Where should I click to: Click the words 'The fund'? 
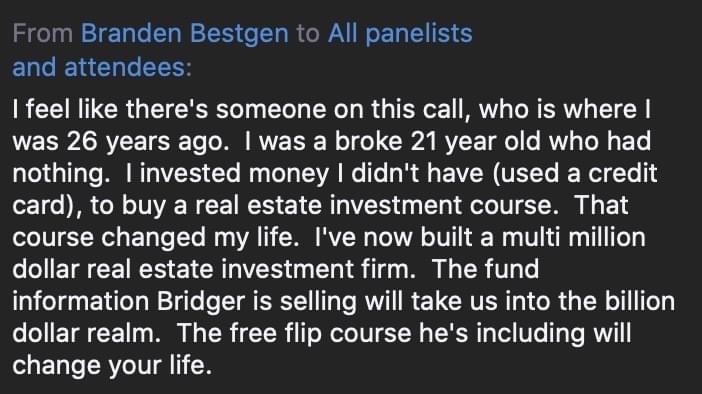point(485,269)
